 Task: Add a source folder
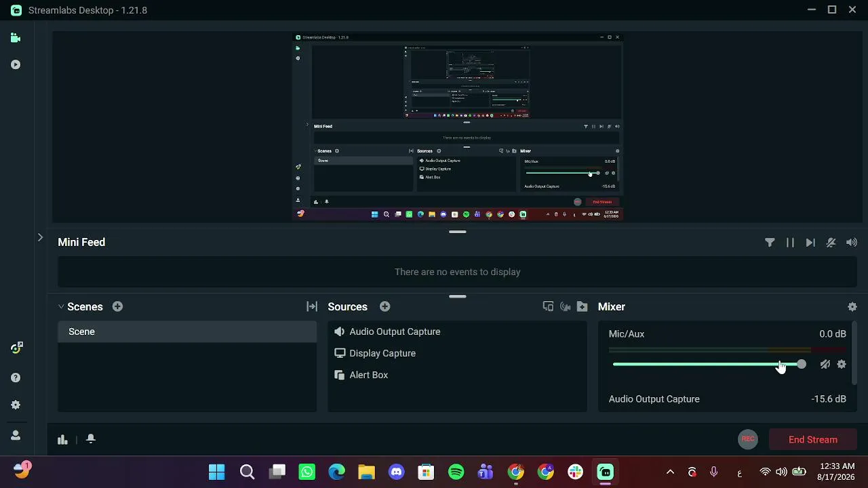582,306
